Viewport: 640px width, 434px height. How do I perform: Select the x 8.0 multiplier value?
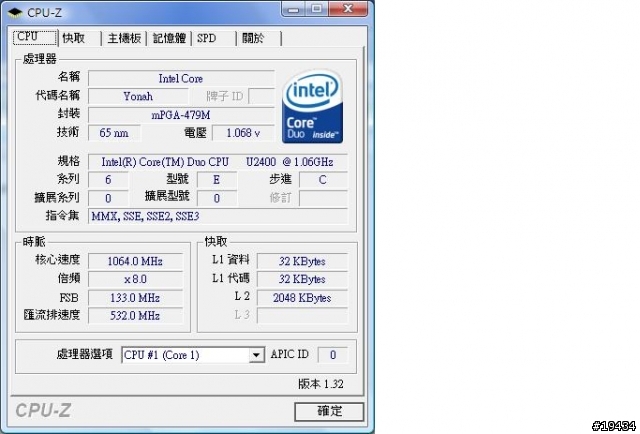point(135,279)
